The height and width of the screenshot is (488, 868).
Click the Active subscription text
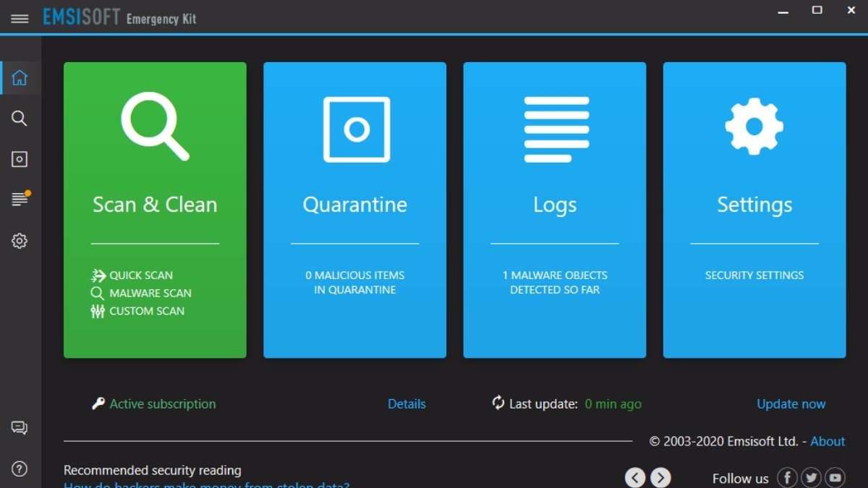click(163, 404)
